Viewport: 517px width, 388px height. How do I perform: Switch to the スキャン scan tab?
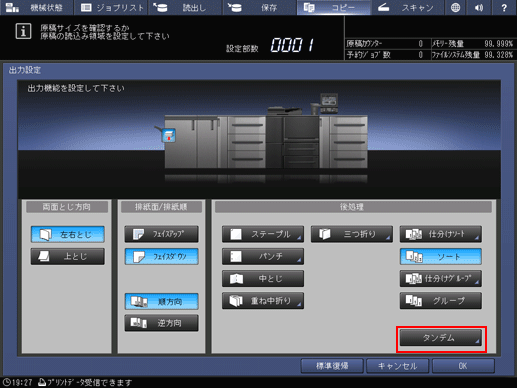tap(407, 7)
